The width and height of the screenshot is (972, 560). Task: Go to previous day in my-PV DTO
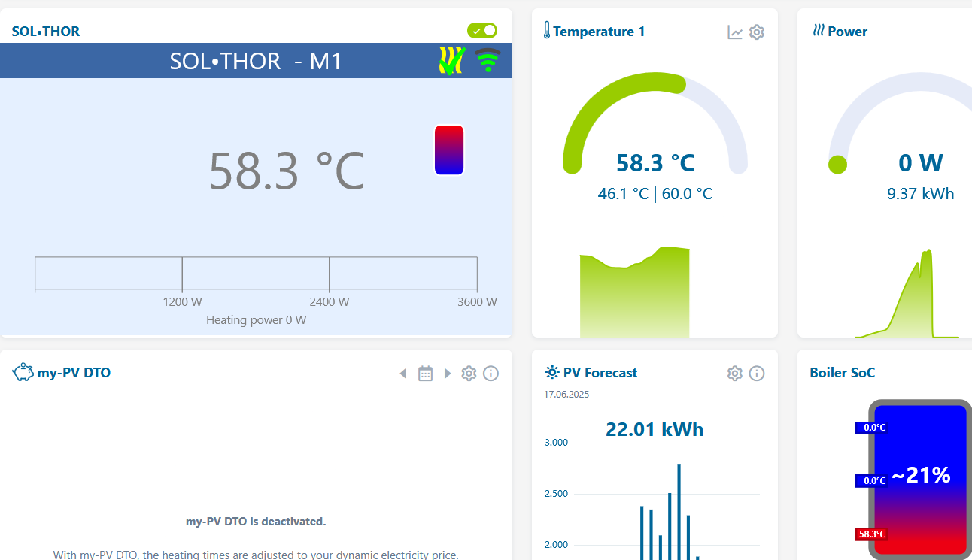point(403,374)
